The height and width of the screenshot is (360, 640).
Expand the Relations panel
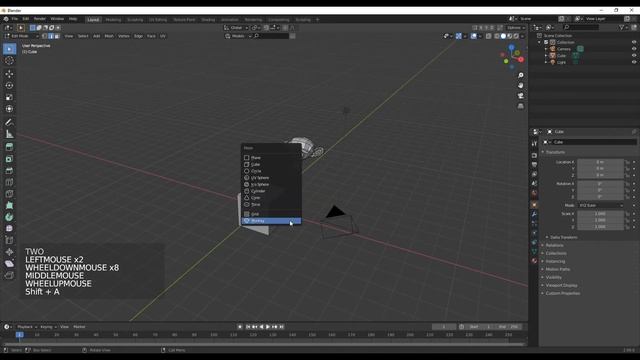554,245
